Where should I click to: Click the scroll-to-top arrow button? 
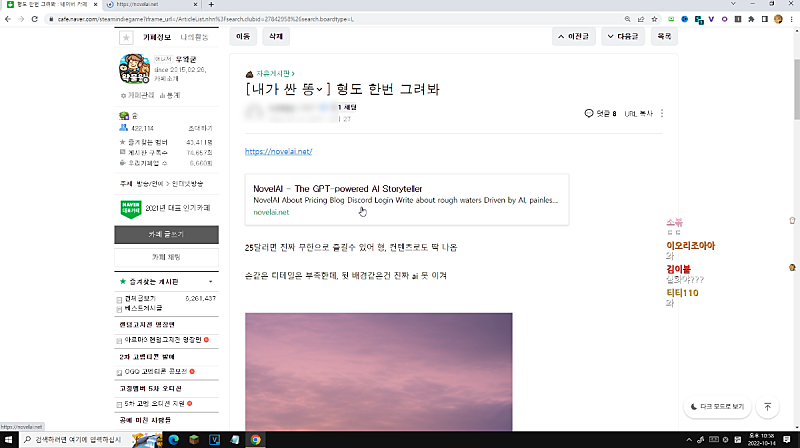click(x=767, y=407)
